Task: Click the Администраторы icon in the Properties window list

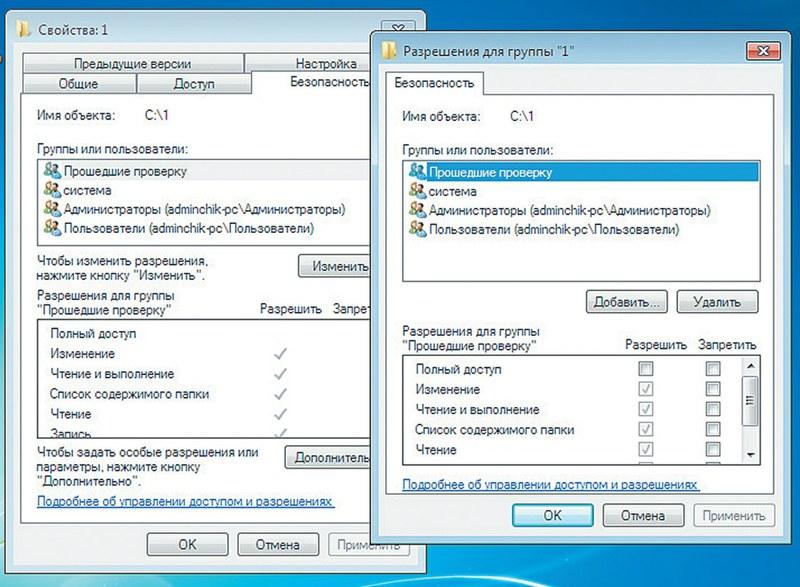Action: [x=52, y=209]
